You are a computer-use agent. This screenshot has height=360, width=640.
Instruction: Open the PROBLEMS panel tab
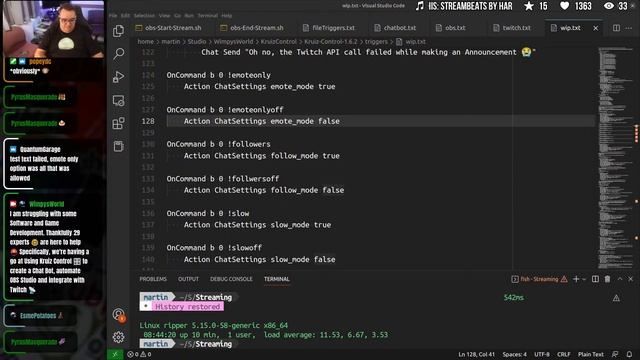153,279
